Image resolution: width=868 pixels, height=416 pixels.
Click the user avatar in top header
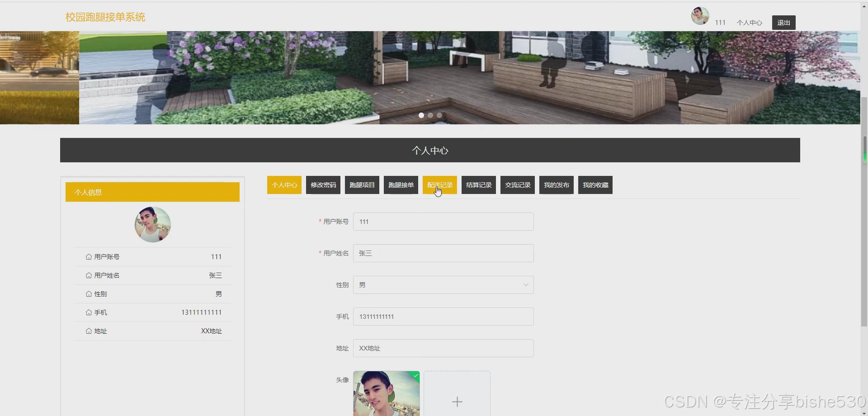(700, 16)
